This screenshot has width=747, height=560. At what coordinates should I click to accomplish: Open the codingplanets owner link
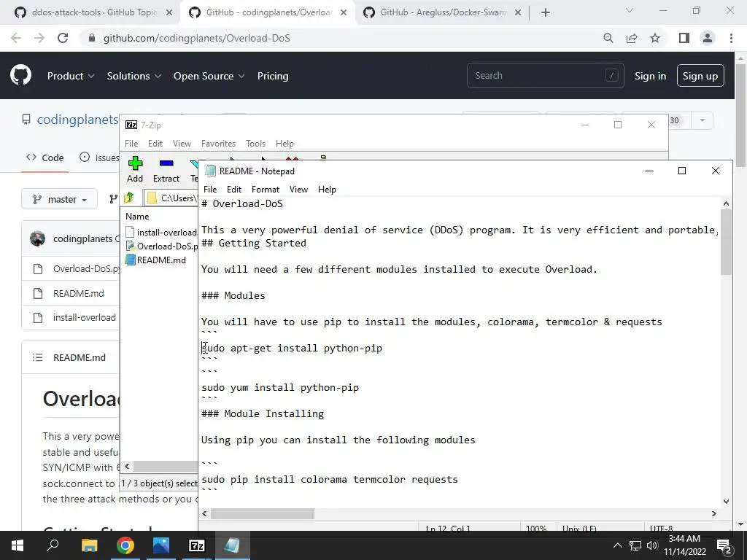pos(77,120)
